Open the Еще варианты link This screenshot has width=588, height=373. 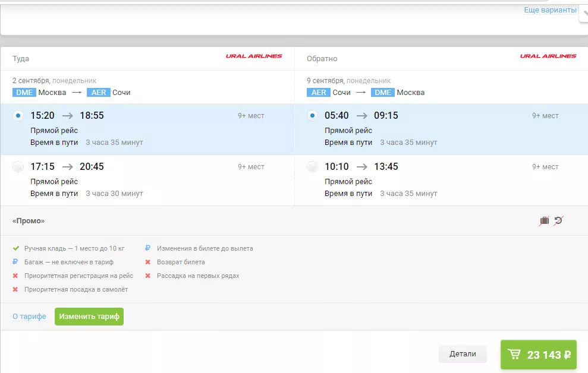click(550, 10)
